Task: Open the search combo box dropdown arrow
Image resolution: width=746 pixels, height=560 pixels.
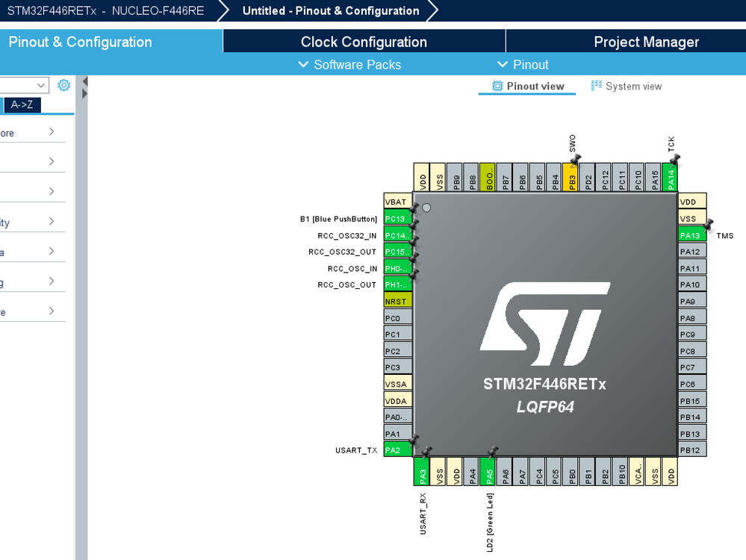Action: tap(41, 85)
